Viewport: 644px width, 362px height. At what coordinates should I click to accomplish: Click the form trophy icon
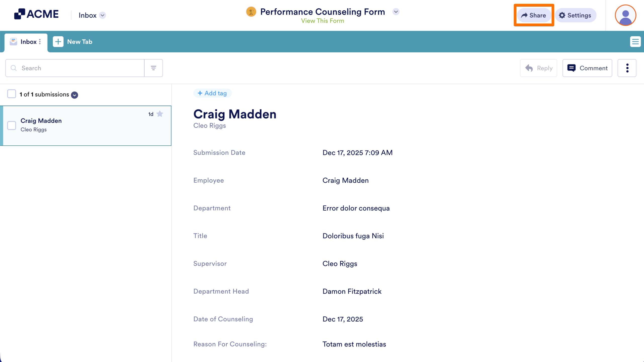pyautogui.click(x=251, y=12)
